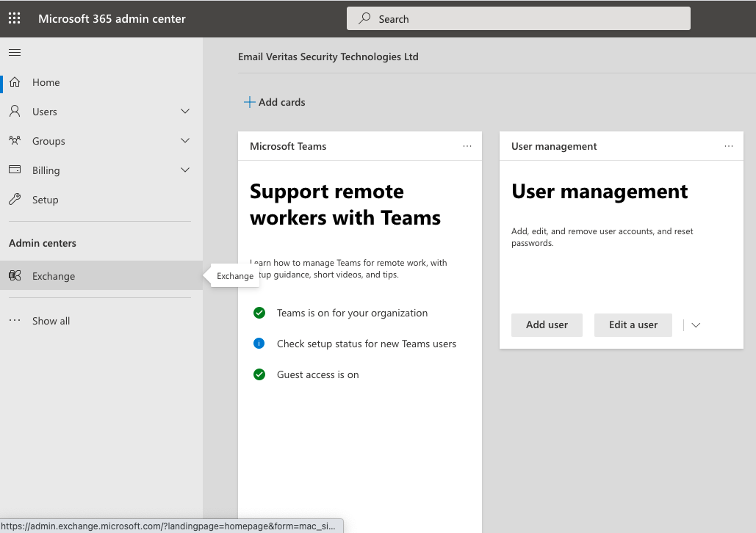The height and width of the screenshot is (533, 756).
Task: Open Teams is on for your organization
Action: tap(352, 313)
